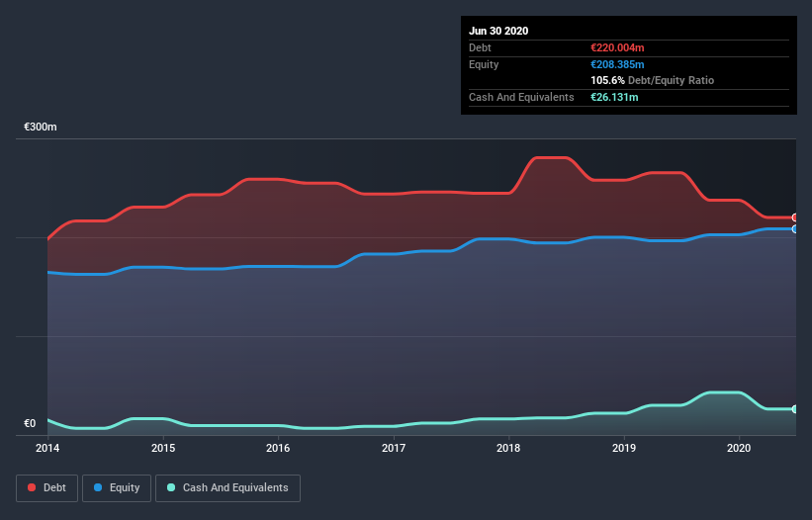Screen dimensions: 812x520
Task: Click Cash And Equivalents label in tooltip
Action: [x=521, y=97]
